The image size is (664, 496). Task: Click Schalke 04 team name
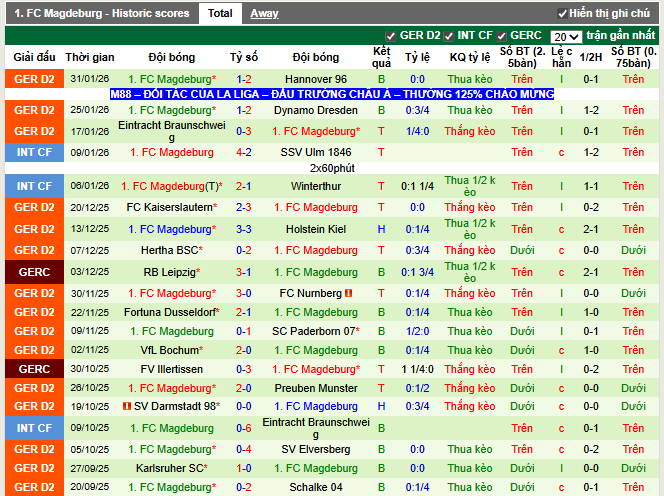pyautogui.click(x=316, y=487)
